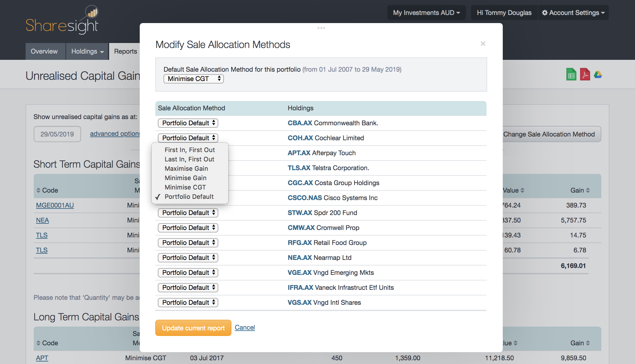Close the Modify Sale Allocation Methods dialog
Viewport: 635px width, 364px height.
click(x=483, y=44)
